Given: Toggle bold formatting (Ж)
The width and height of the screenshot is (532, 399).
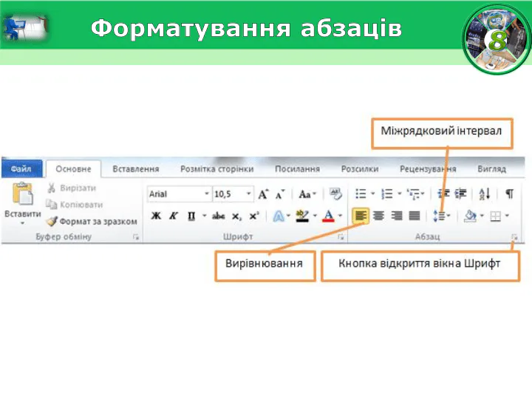Looking at the screenshot, I should click(156, 216).
